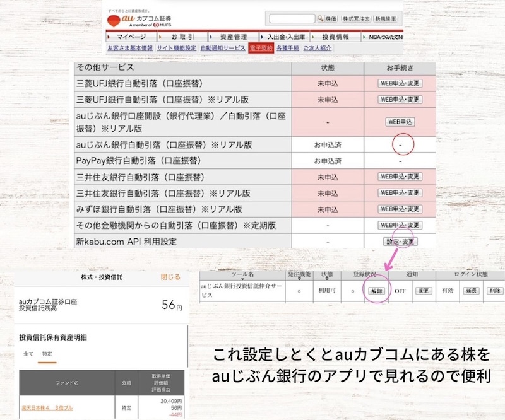Go to サイト機能設定 link
This screenshot has width=505, height=420.
[x=177, y=48]
